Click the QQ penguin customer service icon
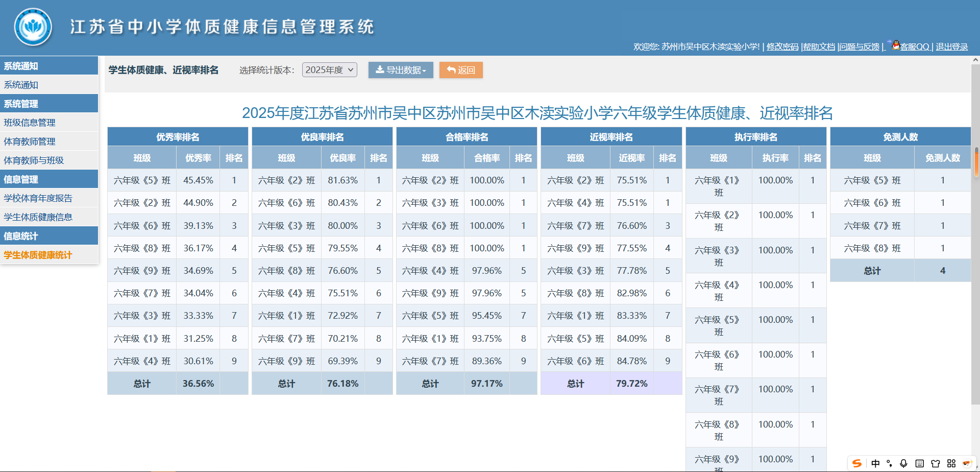 tap(896, 45)
